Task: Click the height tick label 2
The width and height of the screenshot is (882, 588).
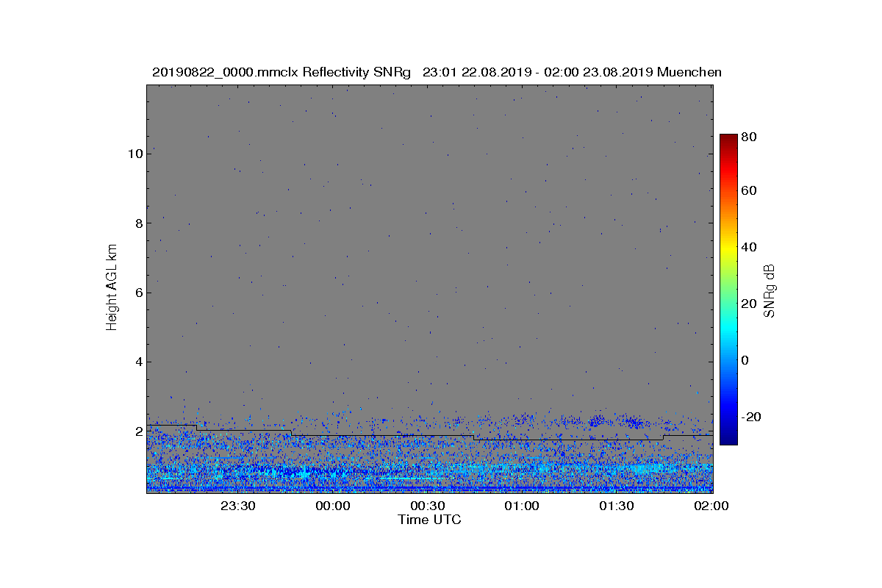Action: coord(138,431)
